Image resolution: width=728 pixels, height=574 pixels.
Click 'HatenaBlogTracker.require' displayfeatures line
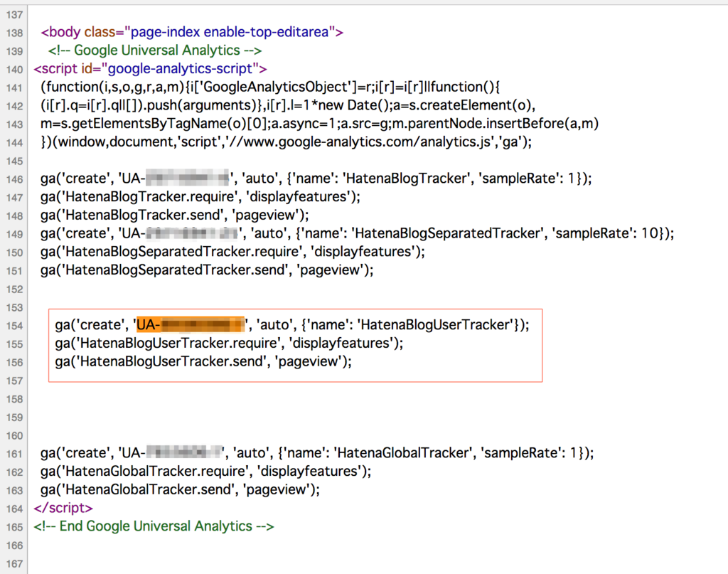200,197
